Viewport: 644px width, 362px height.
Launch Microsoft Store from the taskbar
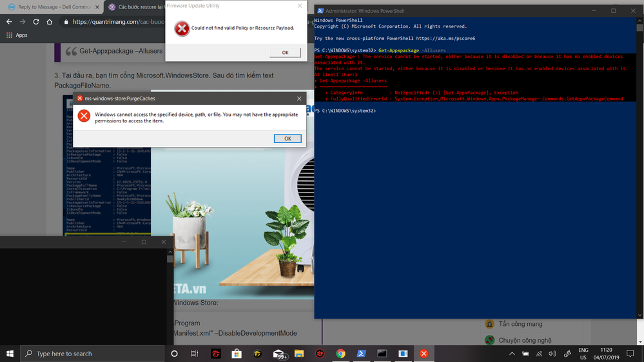pos(237,354)
